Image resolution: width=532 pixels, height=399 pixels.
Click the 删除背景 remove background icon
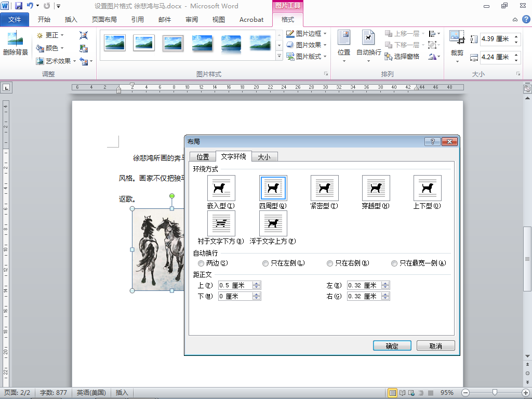click(15, 38)
